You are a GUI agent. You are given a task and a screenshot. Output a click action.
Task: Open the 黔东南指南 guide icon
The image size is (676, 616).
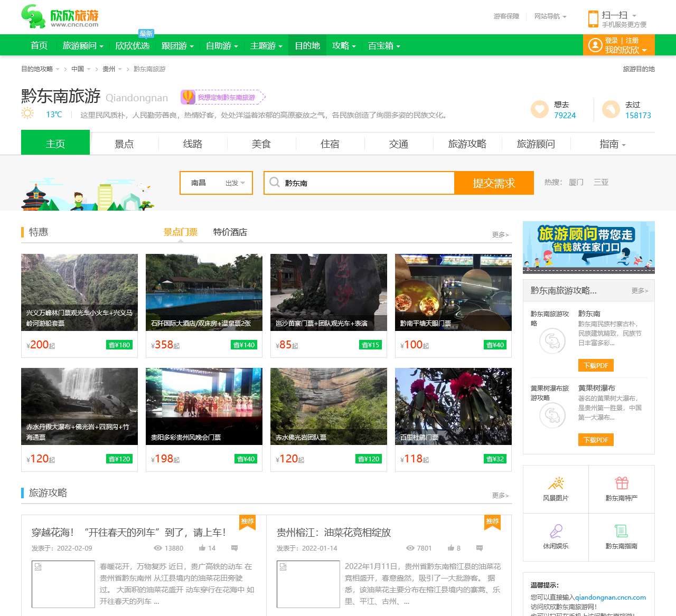click(x=622, y=530)
